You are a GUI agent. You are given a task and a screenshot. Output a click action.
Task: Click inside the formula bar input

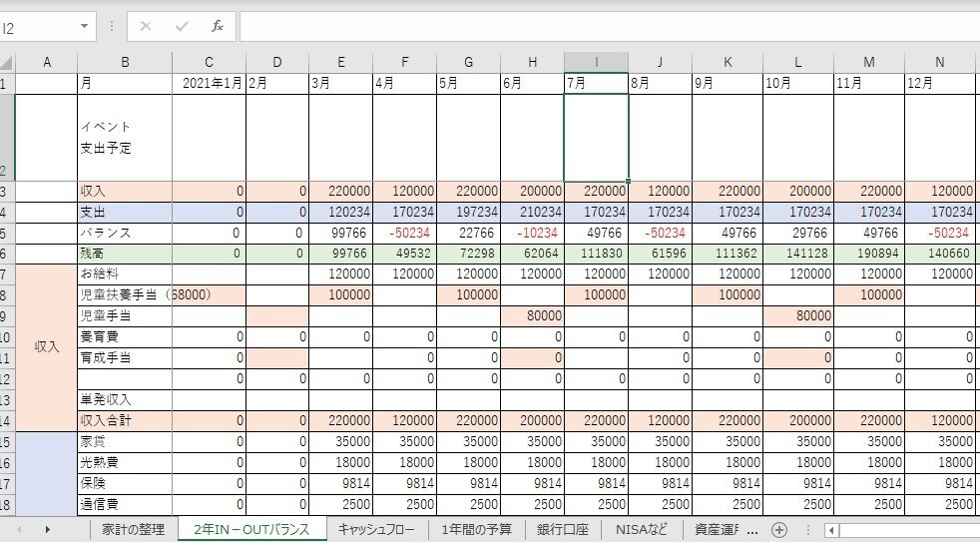pos(610,26)
